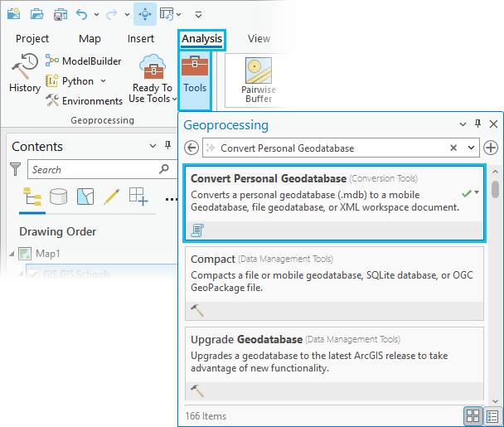Open the Upgrade Geodatabase tool result

point(334,363)
